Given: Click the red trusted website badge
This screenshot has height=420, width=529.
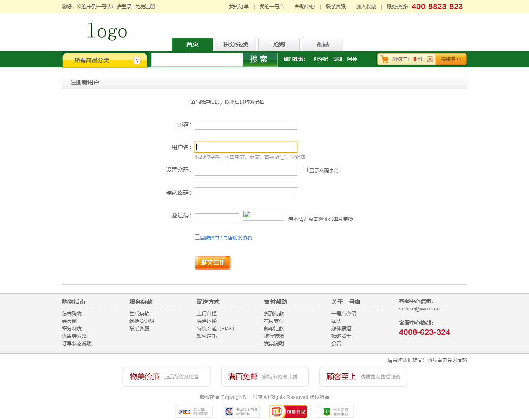Looking at the screenshot, I should coord(288,411).
